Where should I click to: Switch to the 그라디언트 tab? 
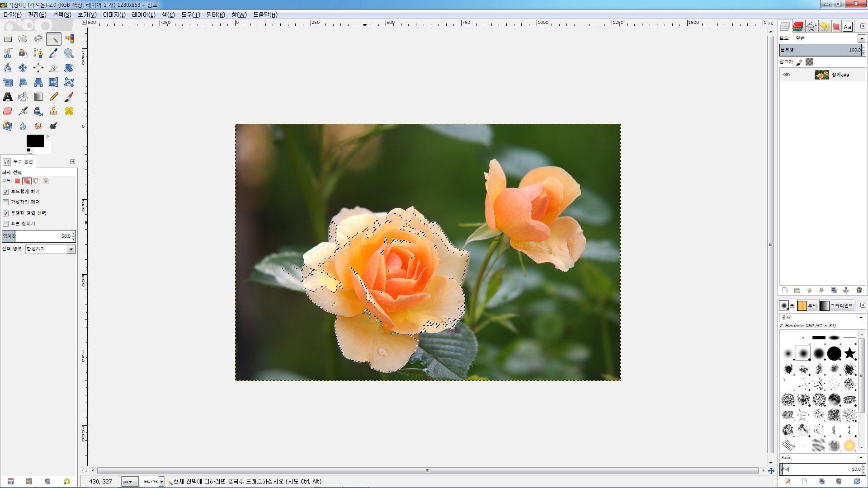point(837,306)
